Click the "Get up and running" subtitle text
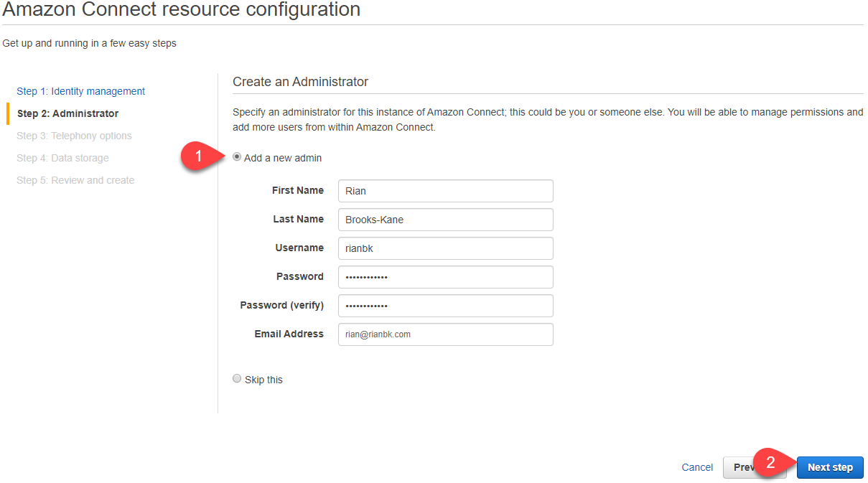The width and height of the screenshot is (868, 483). pyautogui.click(x=90, y=43)
